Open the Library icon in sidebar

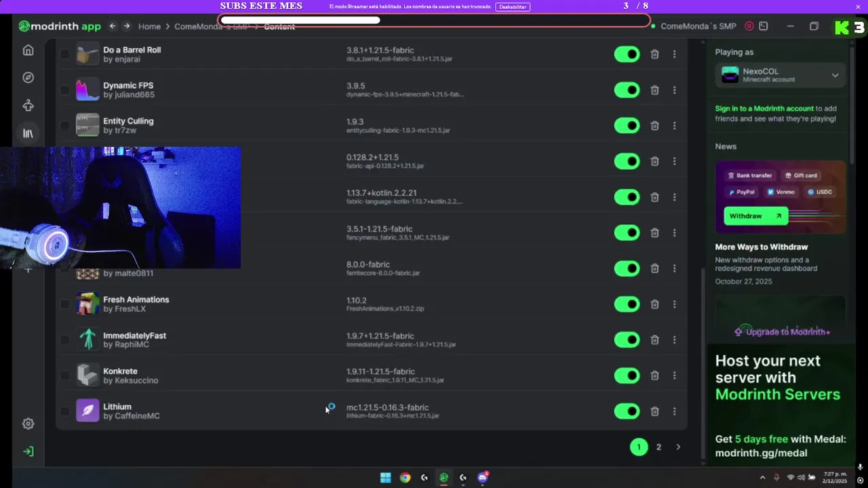28,134
